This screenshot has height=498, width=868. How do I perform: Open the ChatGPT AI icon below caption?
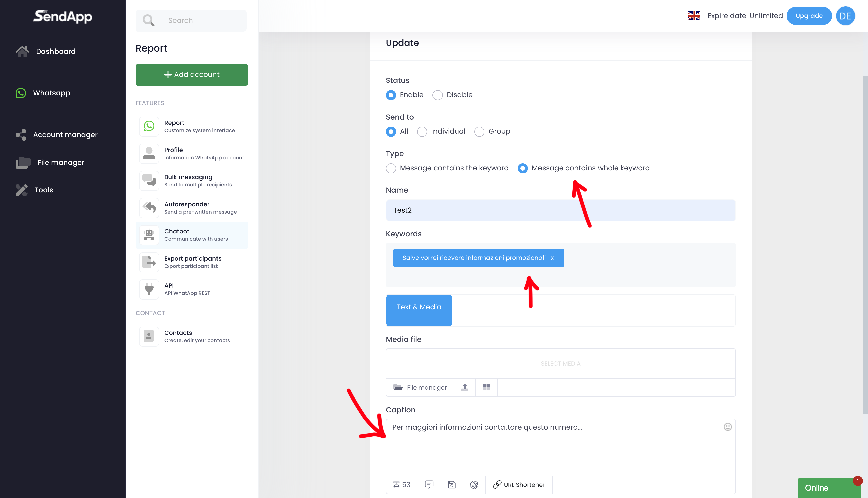(x=474, y=485)
